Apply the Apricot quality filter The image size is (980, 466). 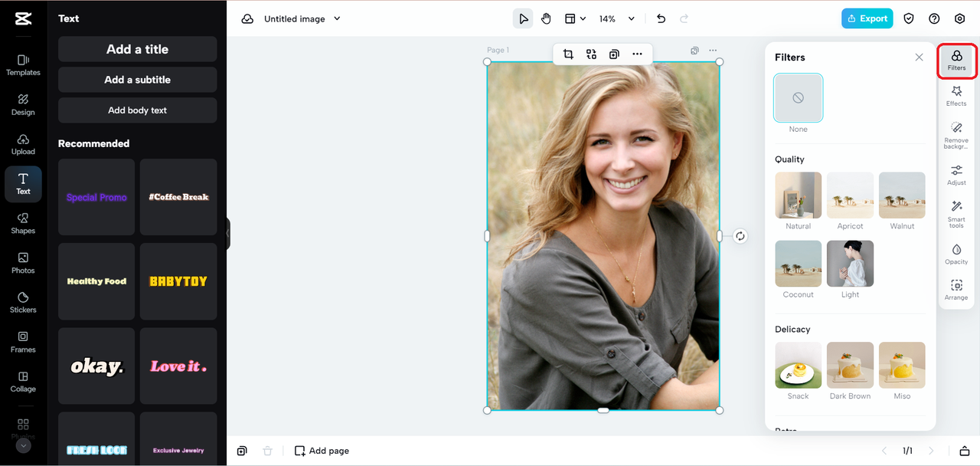(x=850, y=195)
